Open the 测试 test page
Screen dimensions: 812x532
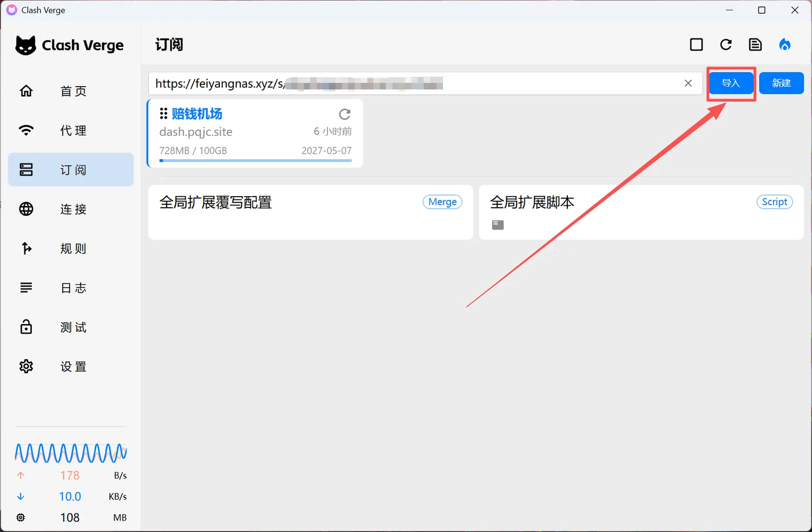(x=71, y=327)
